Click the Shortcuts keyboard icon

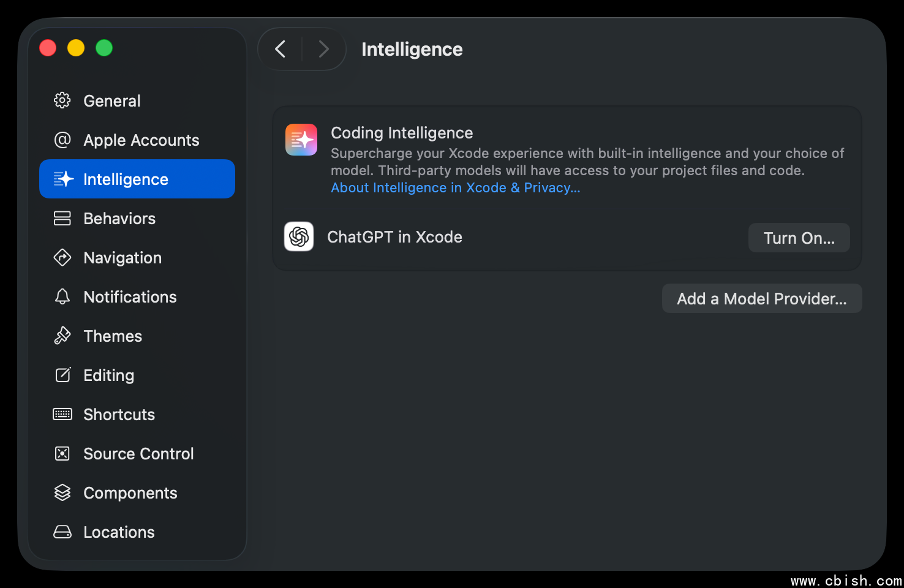pyautogui.click(x=62, y=414)
